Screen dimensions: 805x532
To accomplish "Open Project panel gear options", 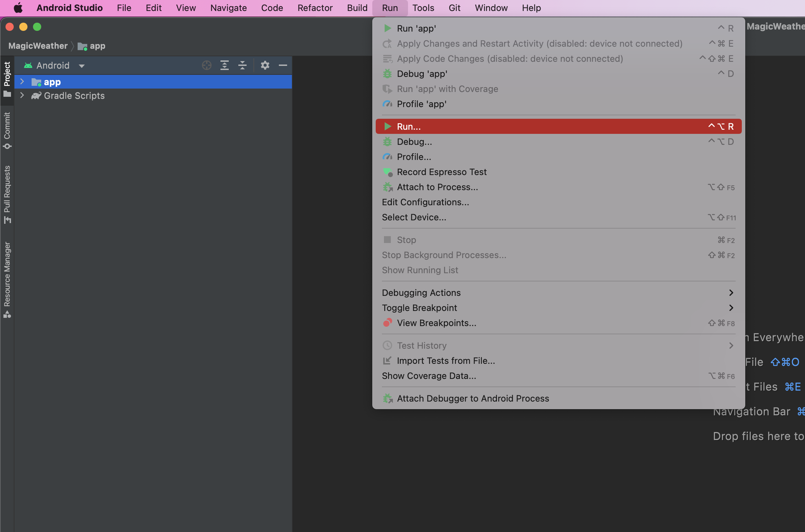I will (265, 65).
